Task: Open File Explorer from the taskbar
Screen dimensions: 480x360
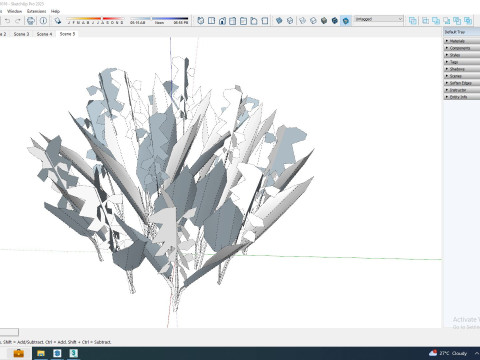Action: point(41,353)
